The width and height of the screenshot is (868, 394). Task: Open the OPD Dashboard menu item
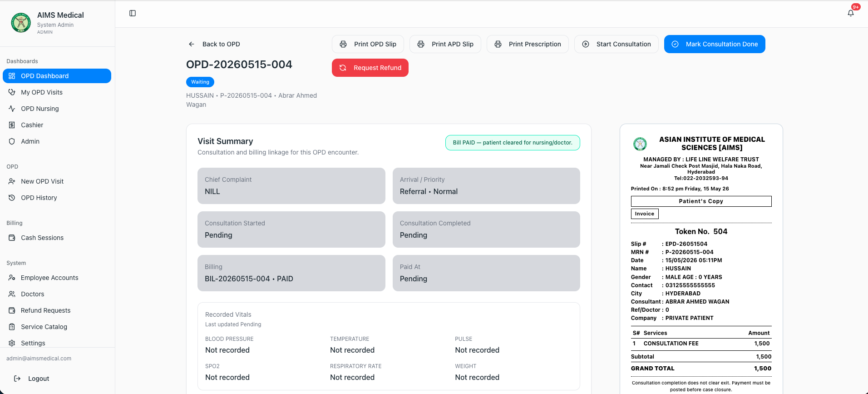click(57, 76)
